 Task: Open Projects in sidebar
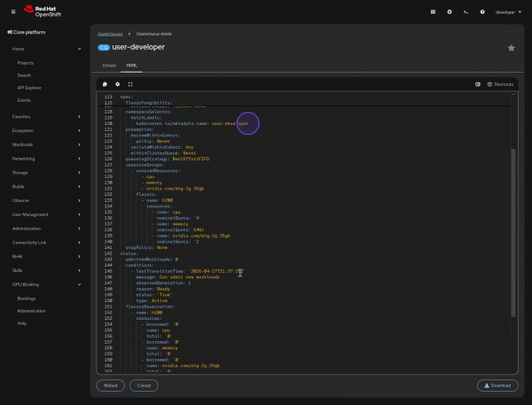point(26,63)
